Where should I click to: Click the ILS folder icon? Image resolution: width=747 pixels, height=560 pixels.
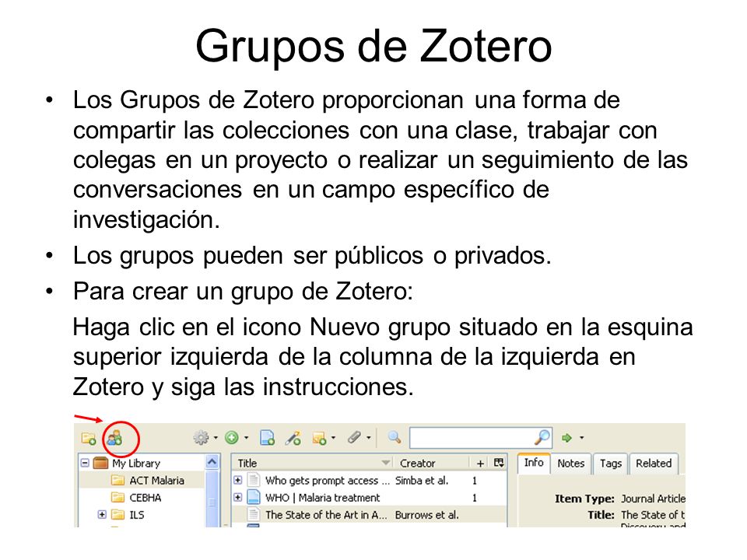pos(117,515)
